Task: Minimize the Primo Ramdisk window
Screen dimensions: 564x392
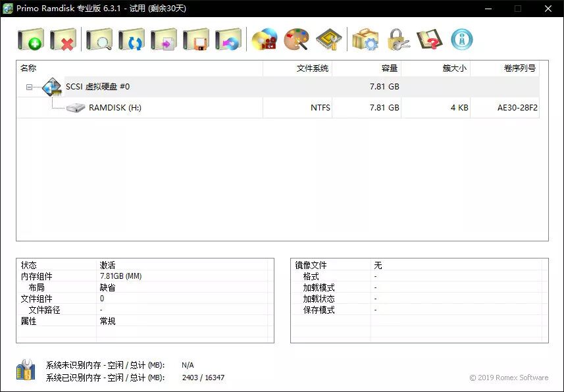Action: 488,9
